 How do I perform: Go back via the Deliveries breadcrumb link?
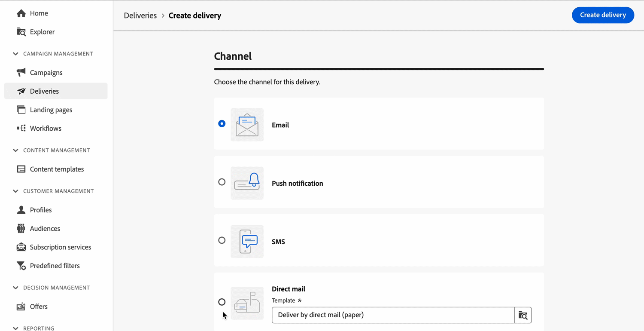(x=140, y=15)
